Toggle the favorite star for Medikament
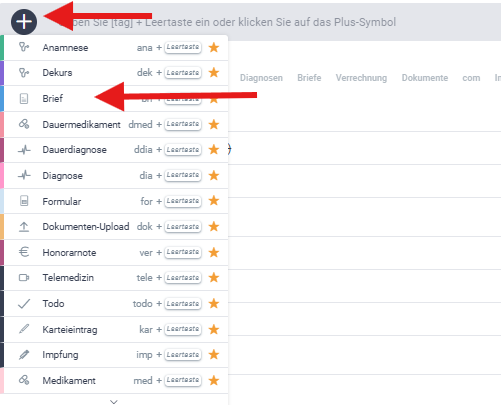The height and width of the screenshot is (405, 501). 214,380
